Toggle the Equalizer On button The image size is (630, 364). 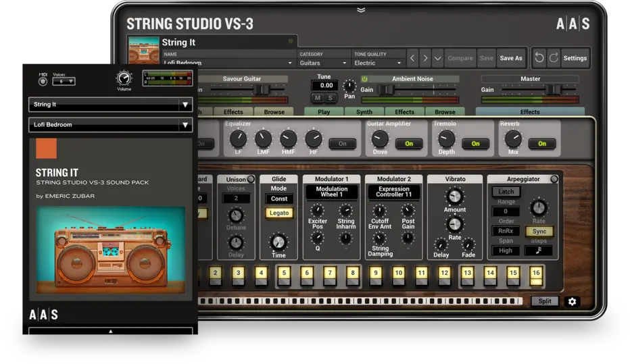342,144
